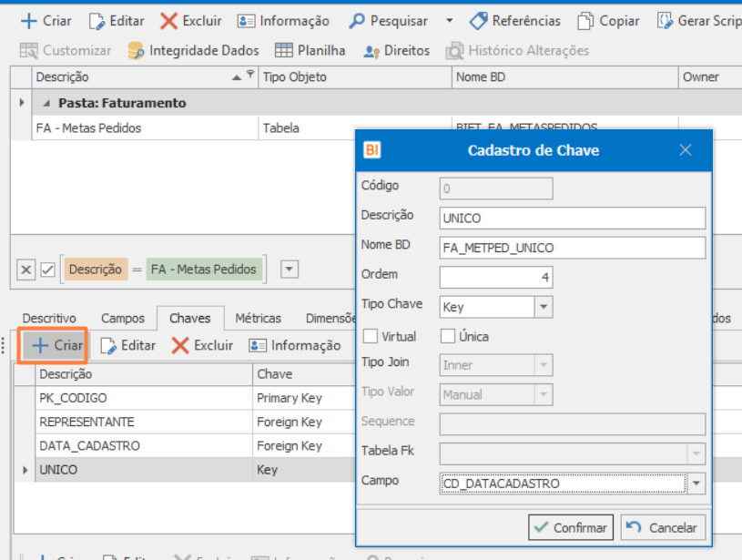The width and height of the screenshot is (742, 560).
Task: Click Criar in the Chaves toolbar
Action: pyautogui.click(x=56, y=345)
